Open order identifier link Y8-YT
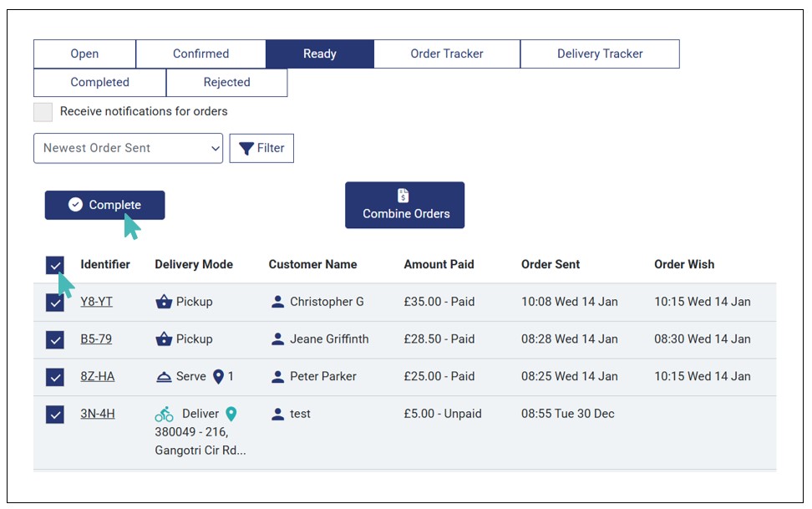812x509 pixels. coord(96,302)
